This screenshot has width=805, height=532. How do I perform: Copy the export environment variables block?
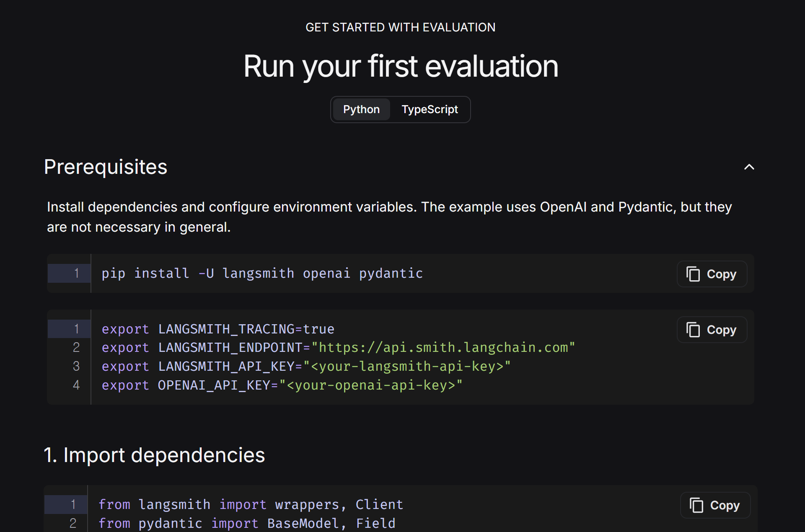(712, 330)
